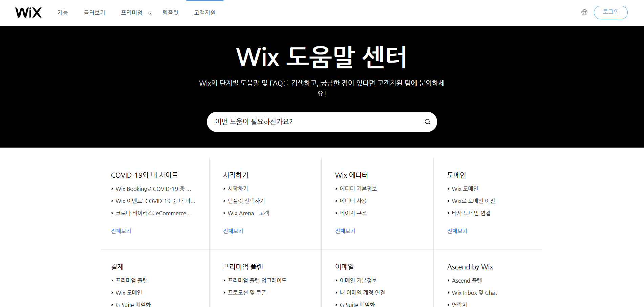Image resolution: width=644 pixels, height=307 pixels.
Task: Open Wix Inbox 및 Chat article
Action: point(474,292)
